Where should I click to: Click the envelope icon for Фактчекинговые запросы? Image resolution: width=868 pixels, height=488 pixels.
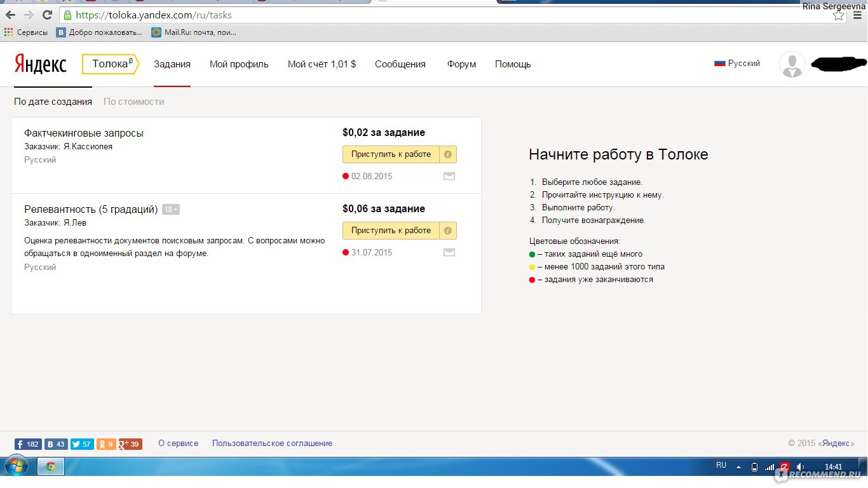(449, 176)
